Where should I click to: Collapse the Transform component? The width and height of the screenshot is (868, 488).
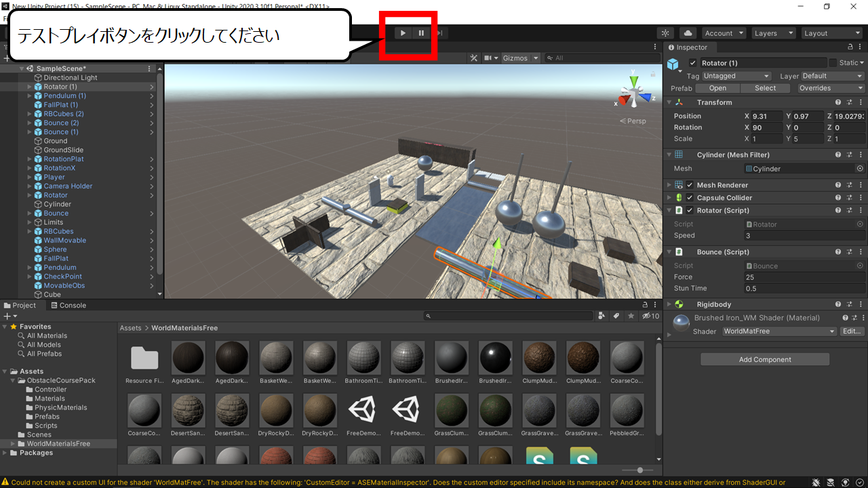[x=669, y=102]
